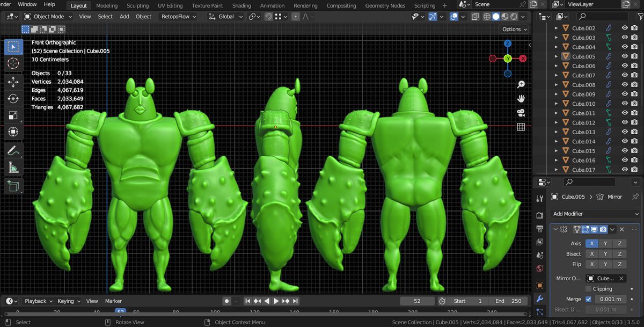Open the Help menu
The width and height of the screenshot is (644, 327).
(x=49, y=4)
